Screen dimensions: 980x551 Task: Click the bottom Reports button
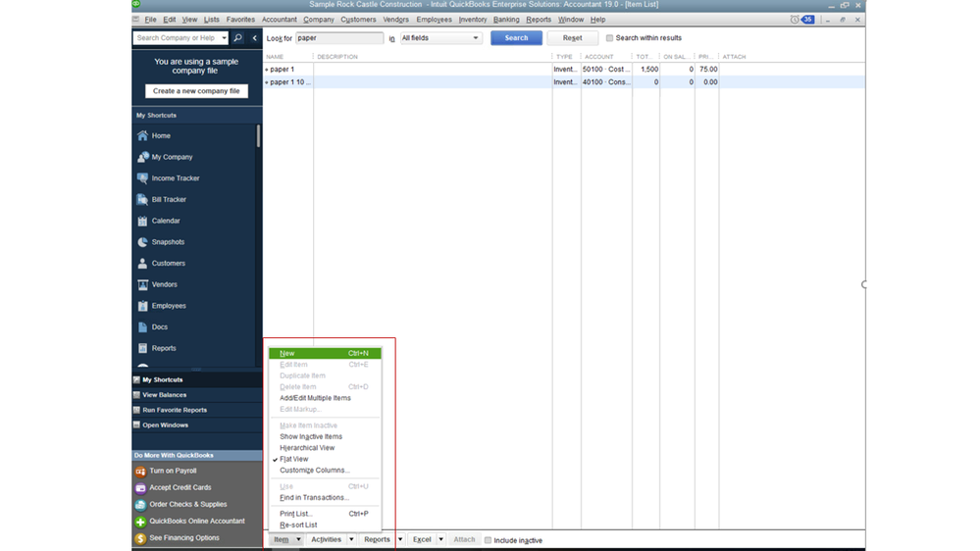(x=377, y=540)
